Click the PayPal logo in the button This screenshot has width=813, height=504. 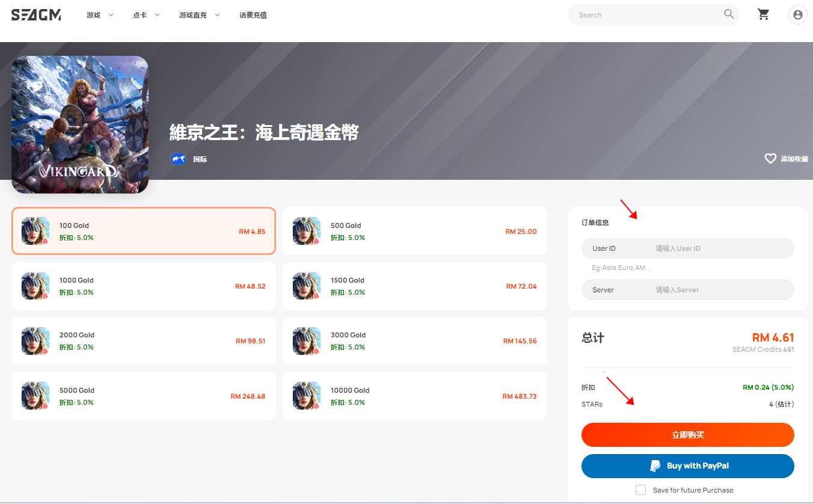click(x=655, y=466)
